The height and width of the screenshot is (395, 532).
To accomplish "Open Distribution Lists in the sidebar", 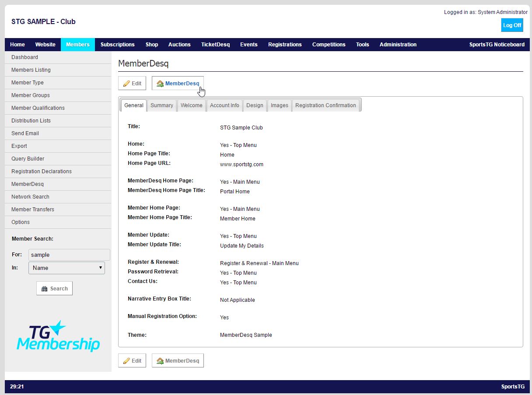I will (x=58, y=121).
